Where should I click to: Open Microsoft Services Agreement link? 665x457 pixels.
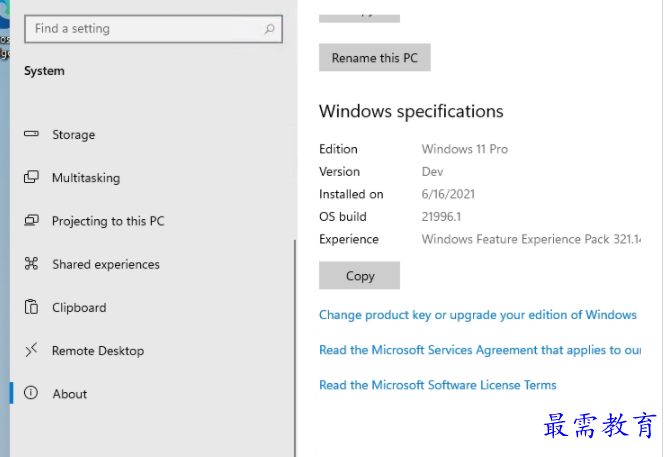tap(480, 350)
